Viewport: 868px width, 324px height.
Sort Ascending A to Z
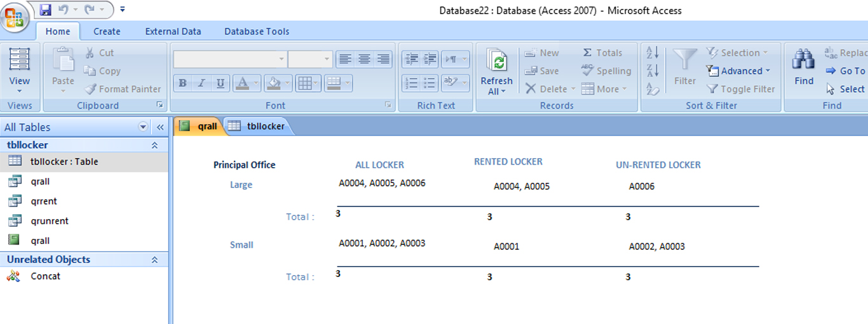[653, 53]
